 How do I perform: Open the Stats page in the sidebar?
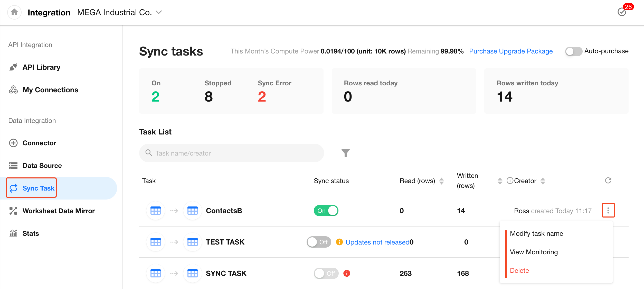pyautogui.click(x=31, y=233)
